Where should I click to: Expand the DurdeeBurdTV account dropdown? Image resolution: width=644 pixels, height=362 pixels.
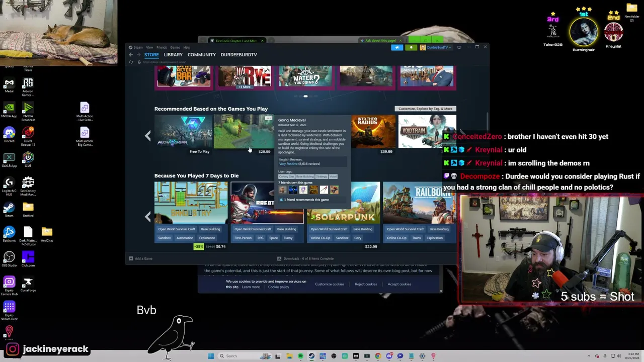(437, 47)
